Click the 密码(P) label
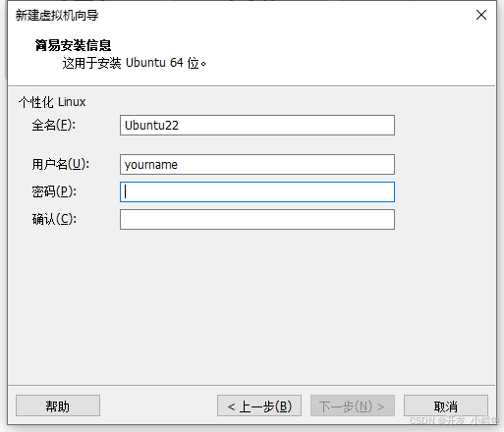The height and width of the screenshot is (432, 504). 54,191
